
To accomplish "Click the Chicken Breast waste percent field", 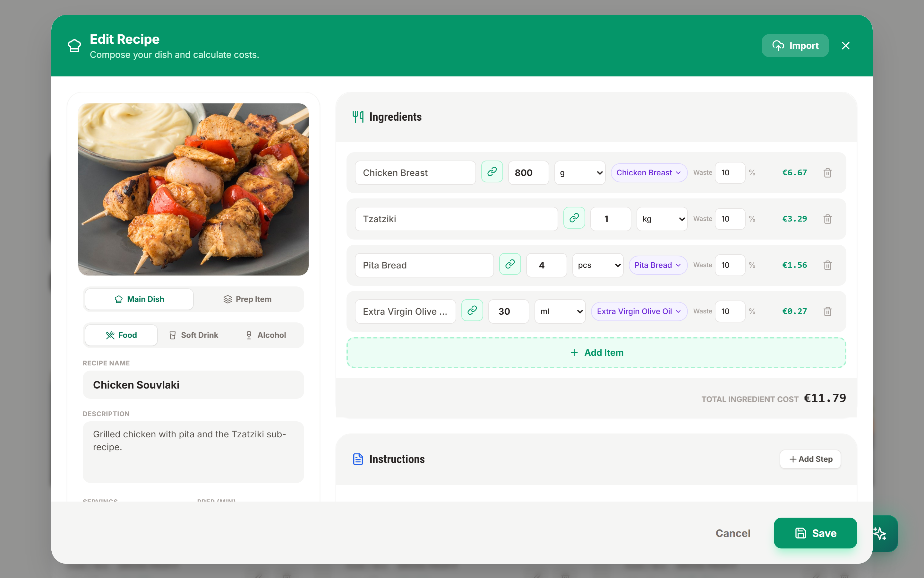I will pyautogui.click(x=730, y=173).
